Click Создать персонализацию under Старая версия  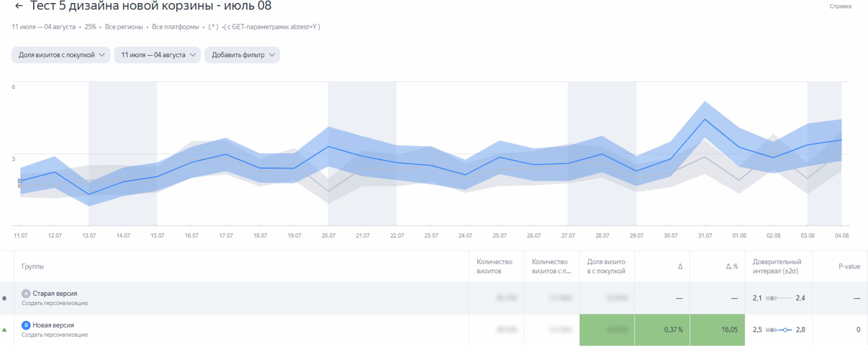[x=55, y=303]
